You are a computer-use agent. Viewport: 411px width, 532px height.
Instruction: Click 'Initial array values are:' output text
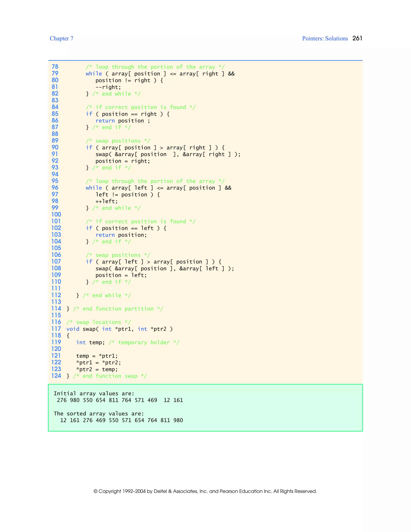pos(94,393)
